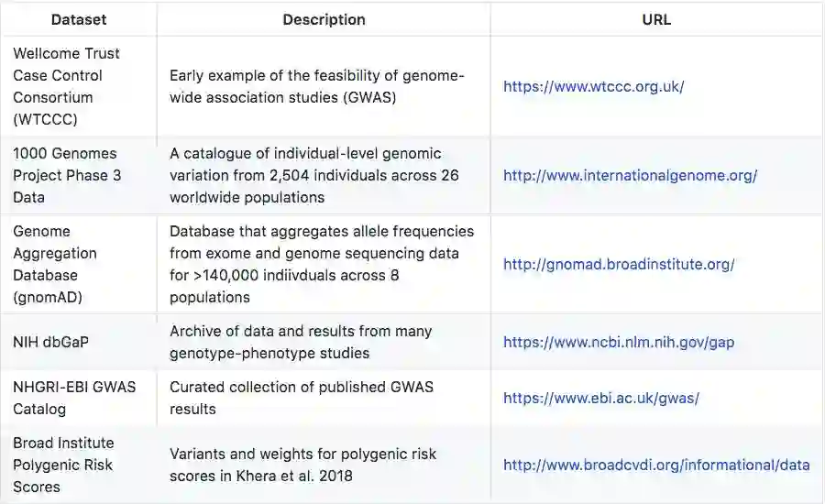The width and height of the screenshot is (825, 504).
Task: Select the 1000 Genomes Project Phase 3 cell
Action: coord(67,175)
